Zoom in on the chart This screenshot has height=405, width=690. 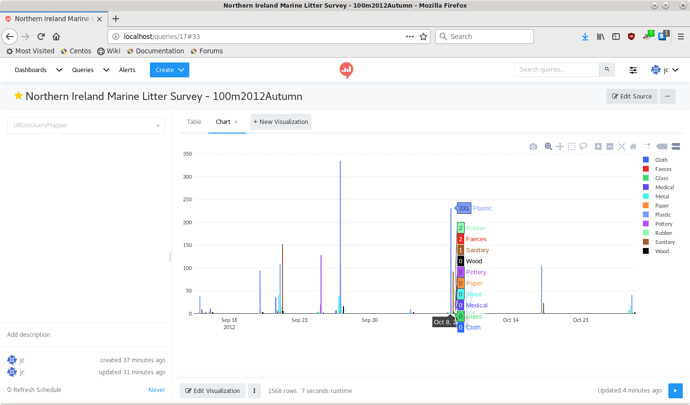click(x=598, y=147)
